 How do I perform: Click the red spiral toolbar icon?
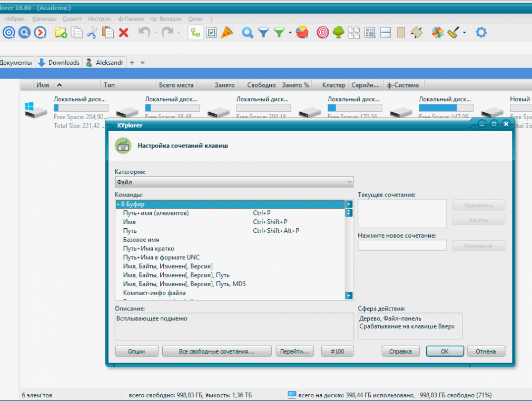323,33
